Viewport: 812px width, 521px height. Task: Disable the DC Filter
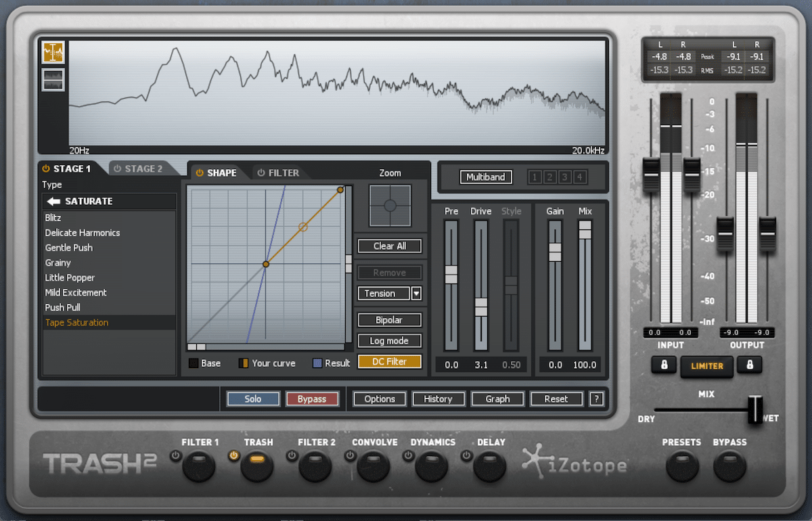pyautogui.click(x=389, y=362)
